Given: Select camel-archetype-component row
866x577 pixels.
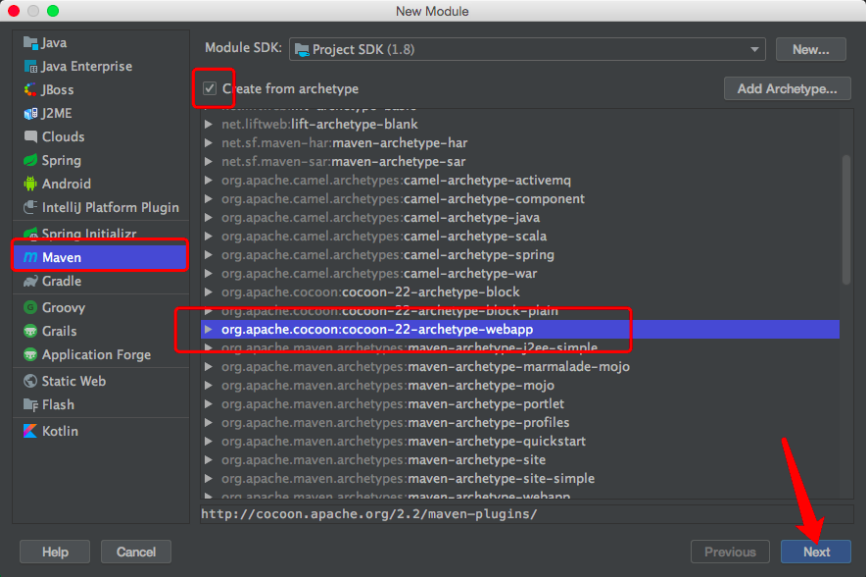Looking at the screenshot, I should click(520, 199).
